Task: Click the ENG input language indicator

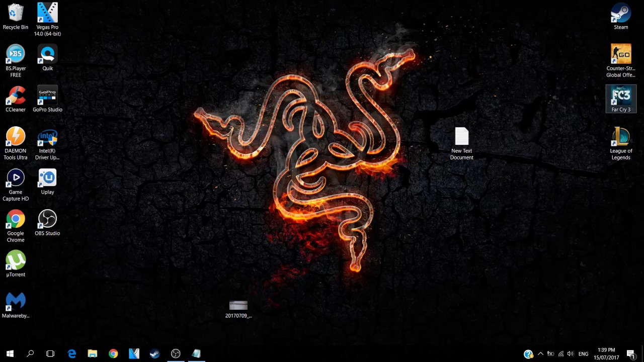Action: tap(583, 354)
